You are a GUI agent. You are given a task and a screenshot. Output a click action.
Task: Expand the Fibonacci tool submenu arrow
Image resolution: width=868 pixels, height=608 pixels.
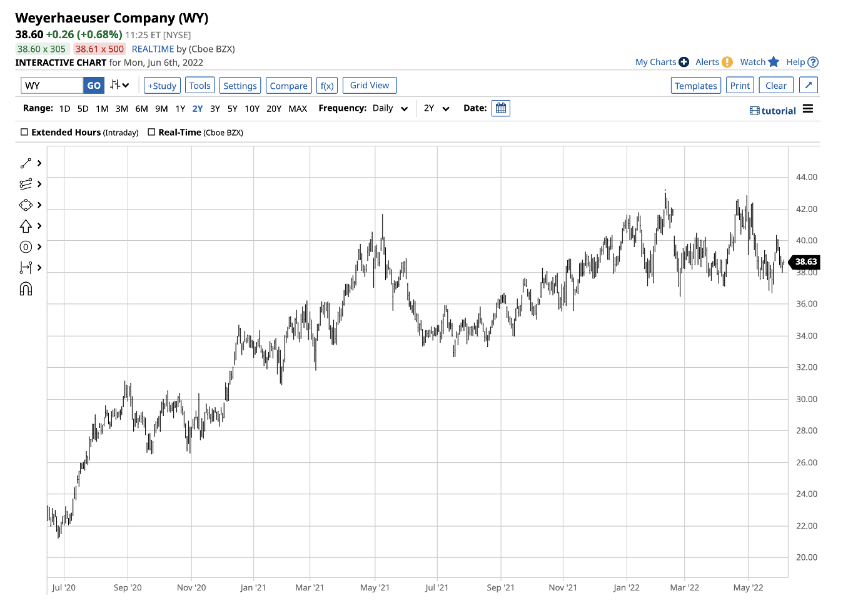39,184
